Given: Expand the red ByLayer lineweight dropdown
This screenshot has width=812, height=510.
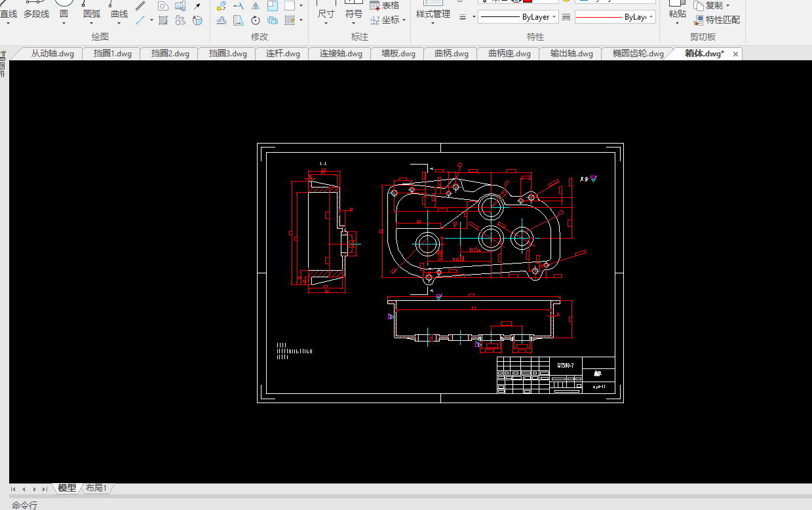Looking at the screenshot, I should tap(651, 17).
